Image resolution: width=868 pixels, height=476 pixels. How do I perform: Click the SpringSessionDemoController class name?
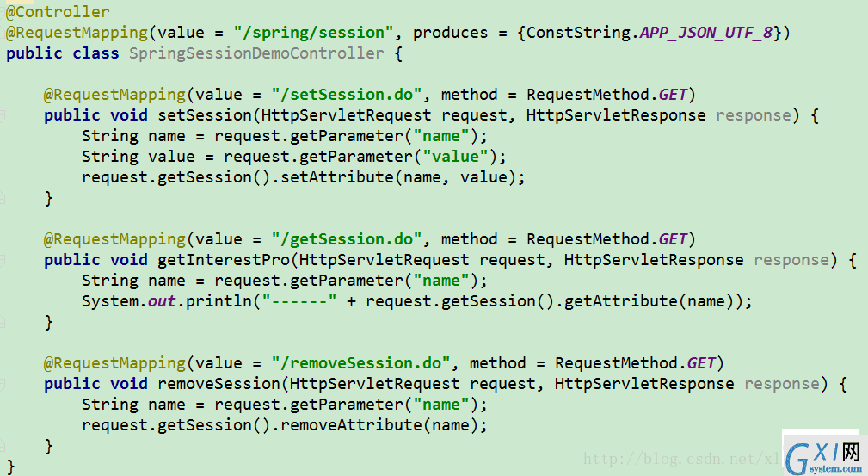[x=256, y=53]
